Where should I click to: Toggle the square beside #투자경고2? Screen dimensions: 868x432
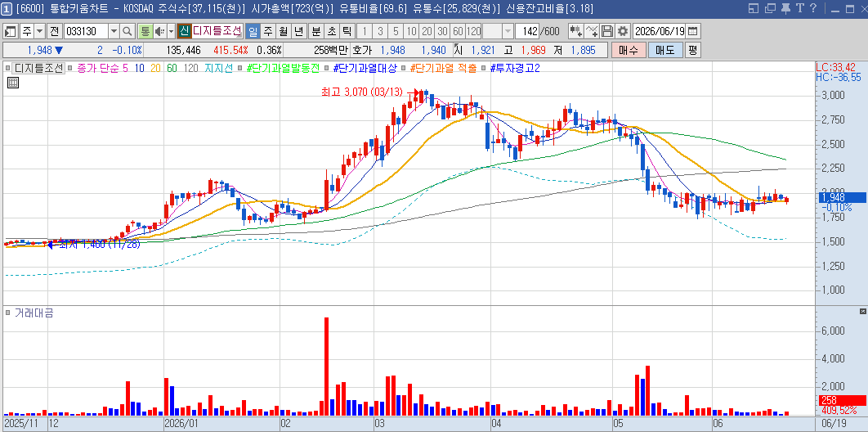[485, 69]
